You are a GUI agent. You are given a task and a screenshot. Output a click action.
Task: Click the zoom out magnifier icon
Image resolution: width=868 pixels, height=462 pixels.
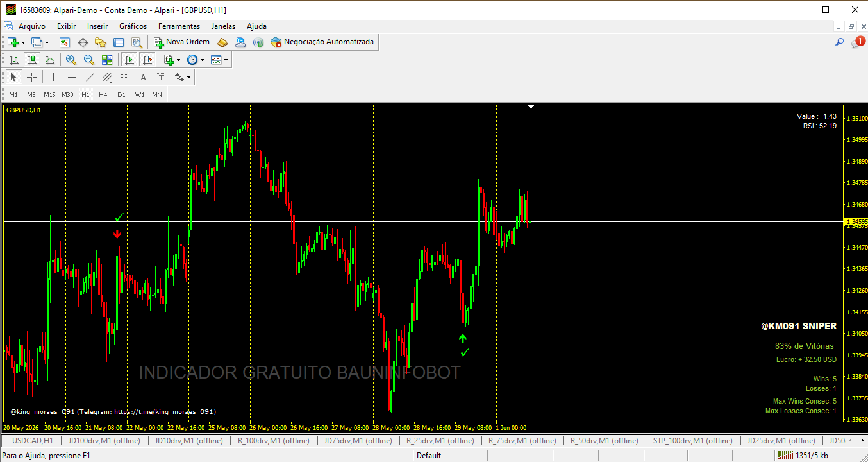(x=89, y=60)
